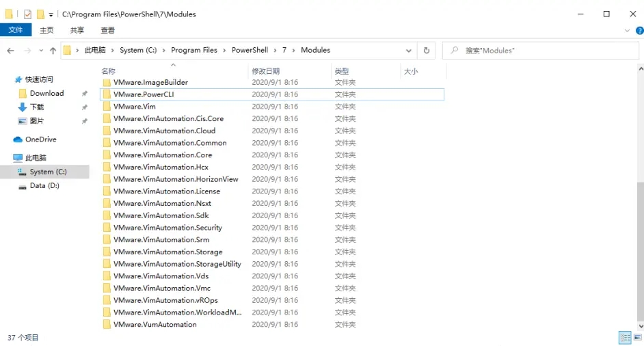
Task: Switch to the 主页 ribbon tab
Action: [x=46, y=30]
